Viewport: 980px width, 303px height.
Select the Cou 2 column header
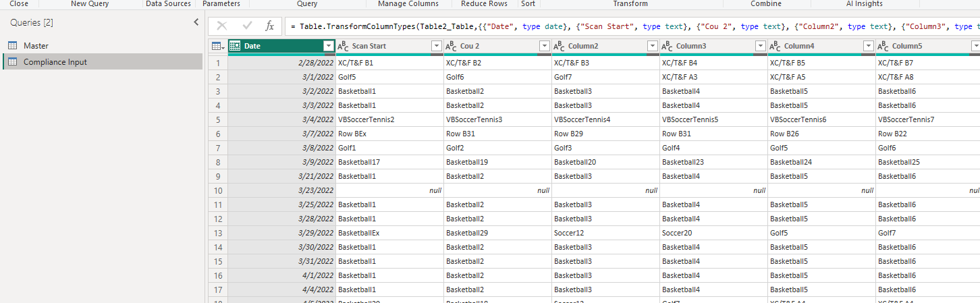coord(497,46)
